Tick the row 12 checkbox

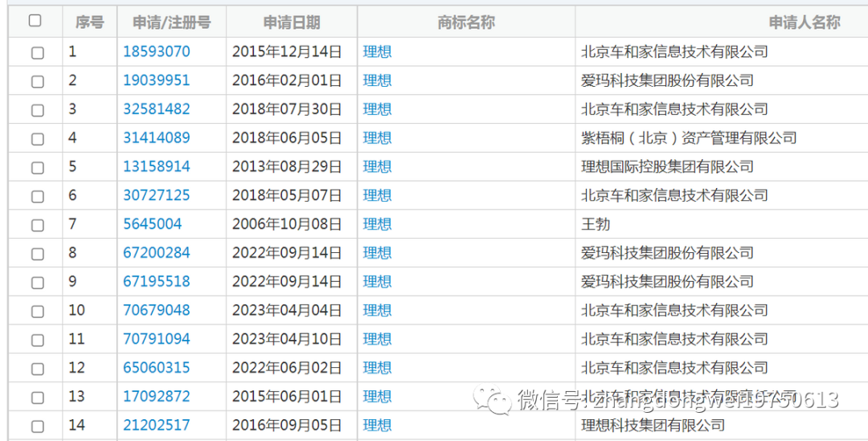point(37,370)
